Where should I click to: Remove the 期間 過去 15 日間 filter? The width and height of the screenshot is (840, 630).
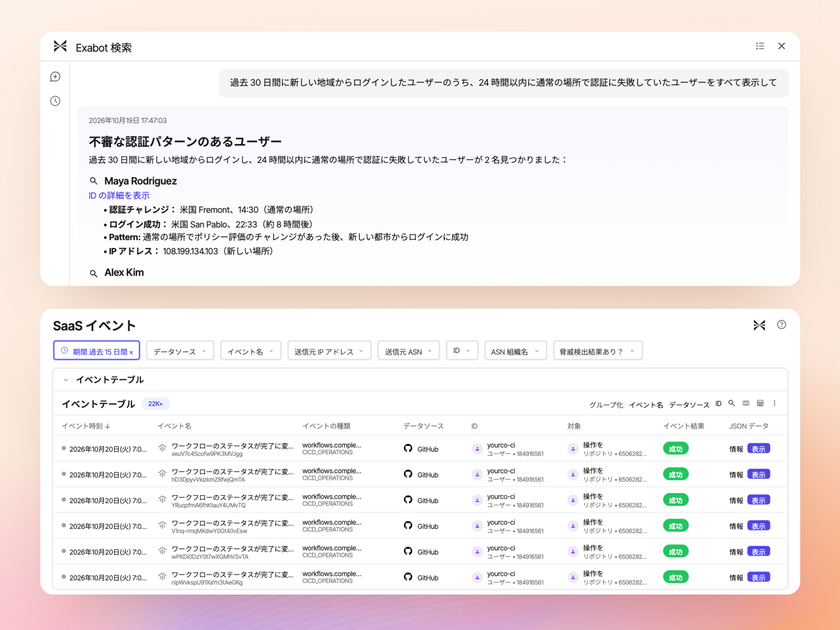click(x=131, y=352)
